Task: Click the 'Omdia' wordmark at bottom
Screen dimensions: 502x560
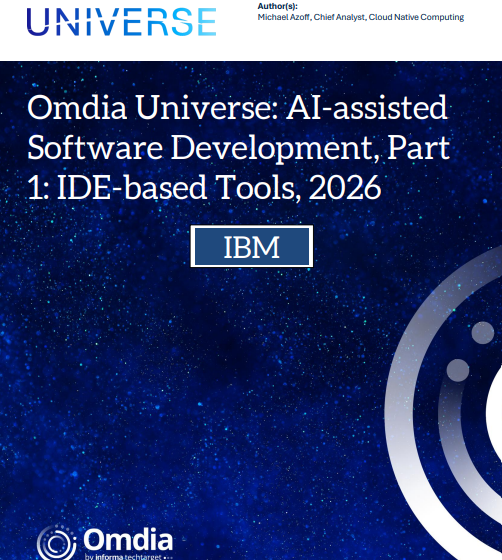Action: click(128, 540)
